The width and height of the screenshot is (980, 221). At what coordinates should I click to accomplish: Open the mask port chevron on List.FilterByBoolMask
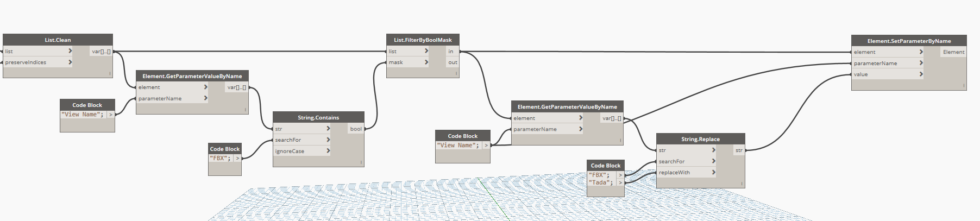pos(426,62)
